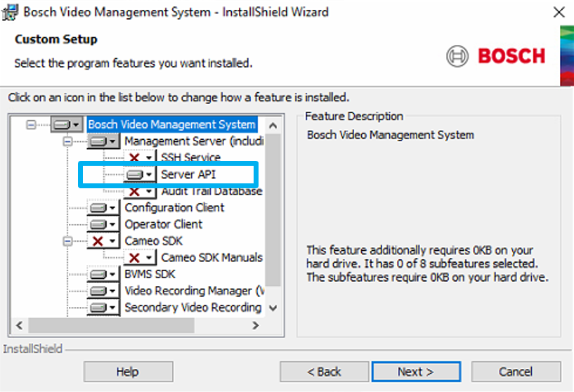Screen dimensions: 574x392
Task: Select the Operator Client feature label
Action: pos(163,225)
